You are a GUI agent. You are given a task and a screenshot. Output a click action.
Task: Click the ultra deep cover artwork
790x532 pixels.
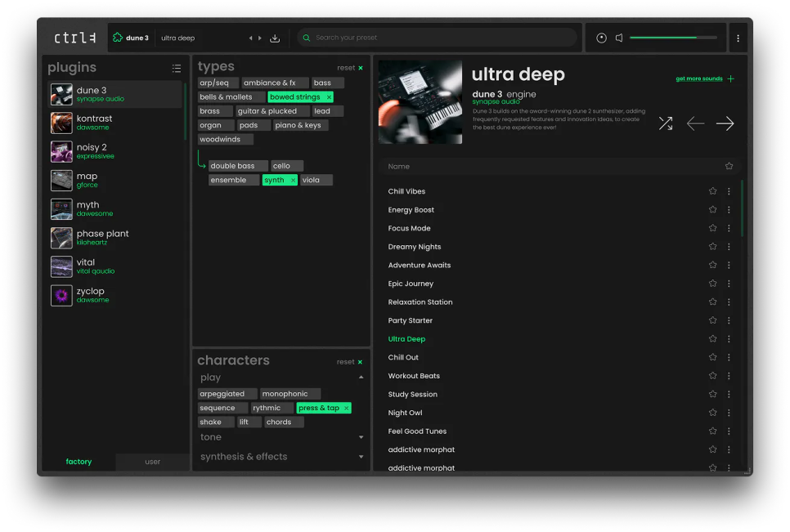(420, 102)
